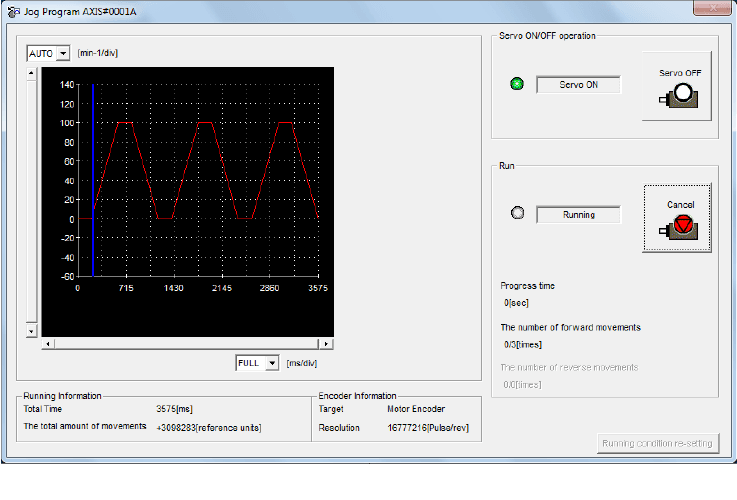Click the Servo OFF motor icon button
The image size is (737, 500).
(677, 86)
